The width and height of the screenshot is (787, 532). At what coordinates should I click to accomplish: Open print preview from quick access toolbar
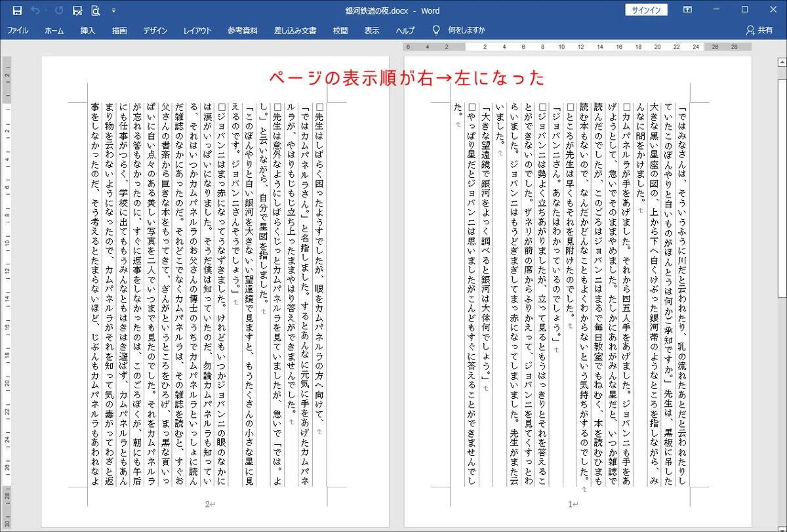pyautogui.click(x=96, y=10)
